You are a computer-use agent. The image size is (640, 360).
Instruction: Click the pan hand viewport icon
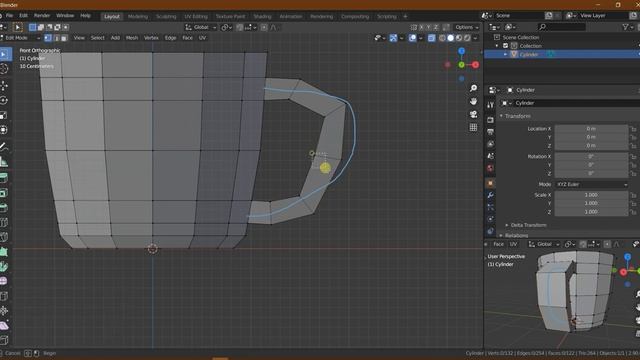[473, 101]
